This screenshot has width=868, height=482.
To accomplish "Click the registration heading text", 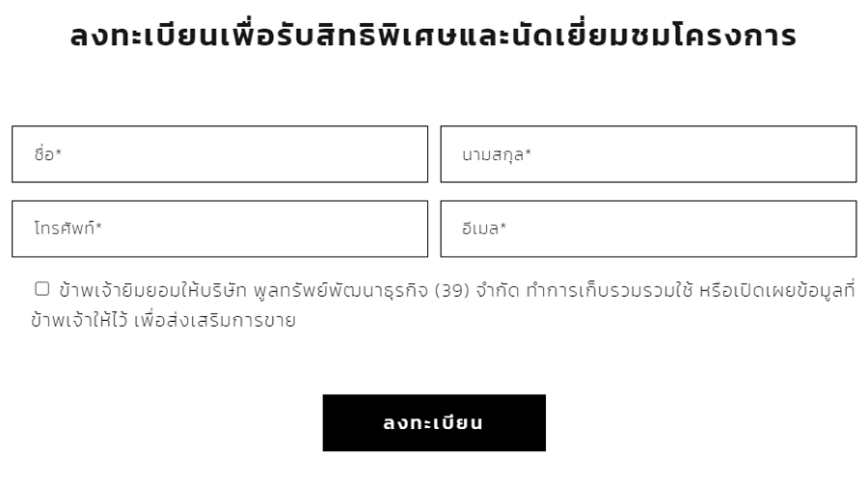I will pyautogui.click(x=434, y=37).
